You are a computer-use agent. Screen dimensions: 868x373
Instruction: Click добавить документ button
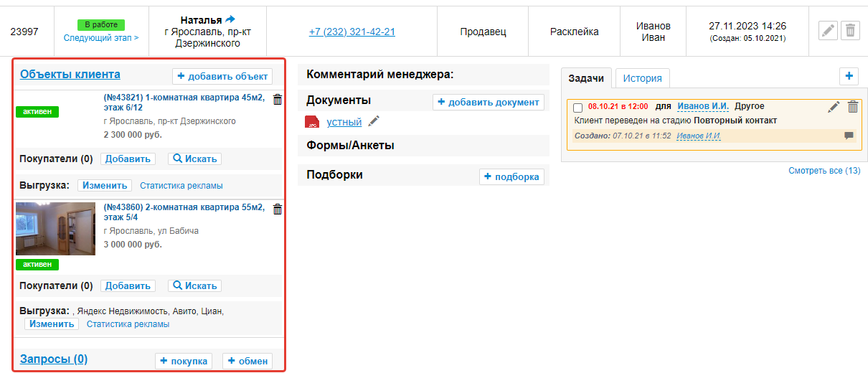[x=488, y=102]
